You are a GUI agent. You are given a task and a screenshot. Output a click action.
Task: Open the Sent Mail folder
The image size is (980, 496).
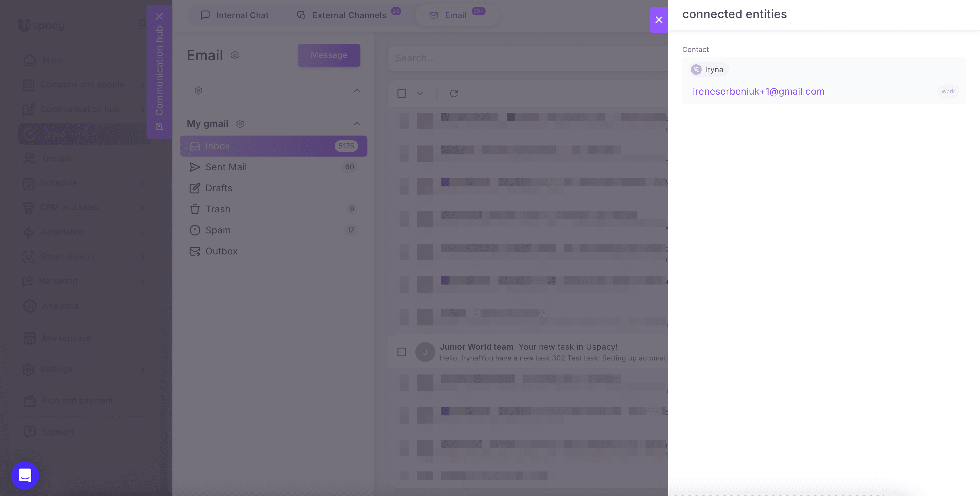tap(273, 167)
